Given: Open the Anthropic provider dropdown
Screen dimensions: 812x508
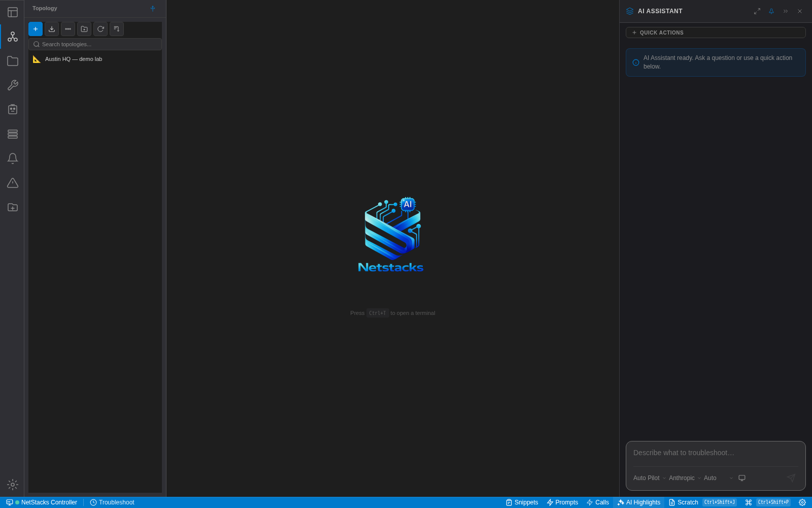Looking at the screenshot, I should pyautogui.click(x=685, y=478).
